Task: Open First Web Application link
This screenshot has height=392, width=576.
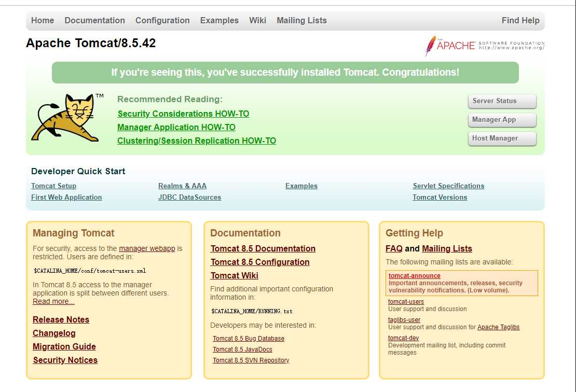Action: pyautogui.click(x=66, y=198)
